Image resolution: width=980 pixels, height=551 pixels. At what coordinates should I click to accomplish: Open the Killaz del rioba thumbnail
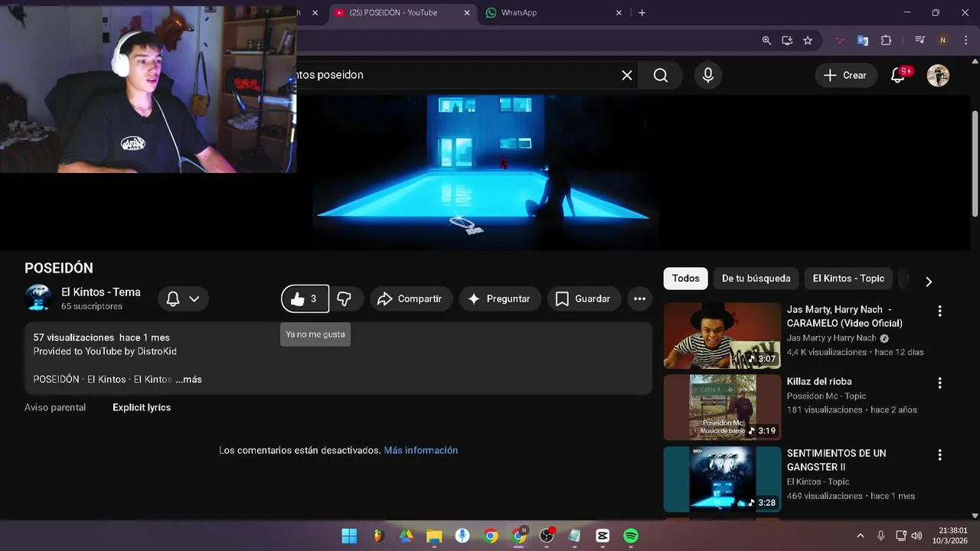pyautogui.click(x=722, y=407)
